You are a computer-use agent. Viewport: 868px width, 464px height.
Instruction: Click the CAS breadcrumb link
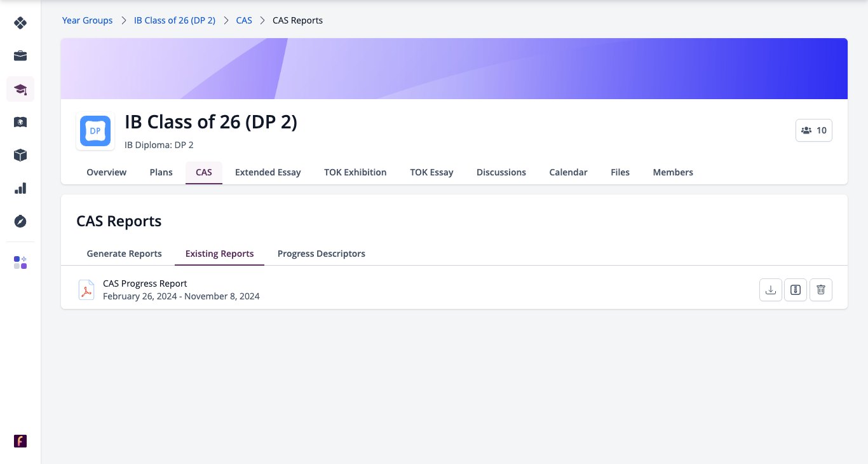[244, 20]
